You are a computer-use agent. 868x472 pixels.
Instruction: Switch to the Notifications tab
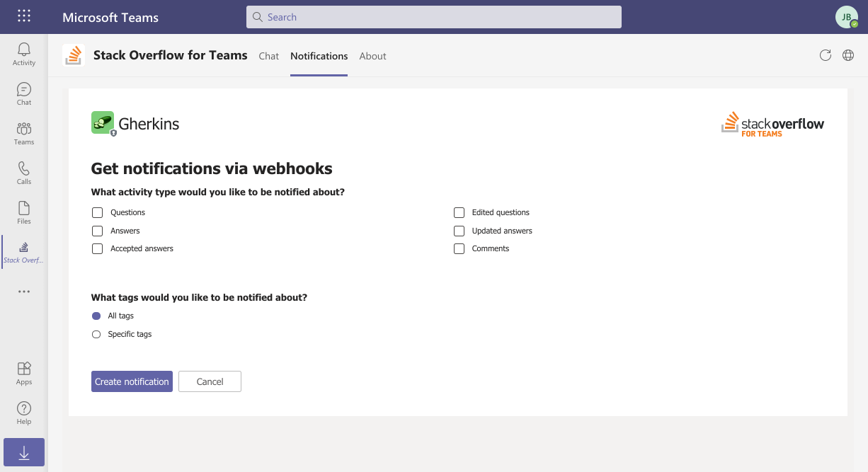319,56
